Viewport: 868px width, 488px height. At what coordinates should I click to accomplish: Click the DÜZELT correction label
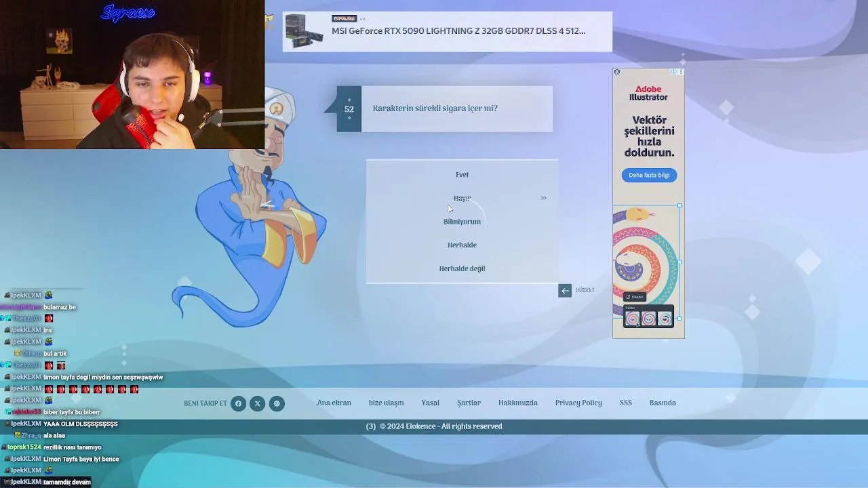coord(585,290)
